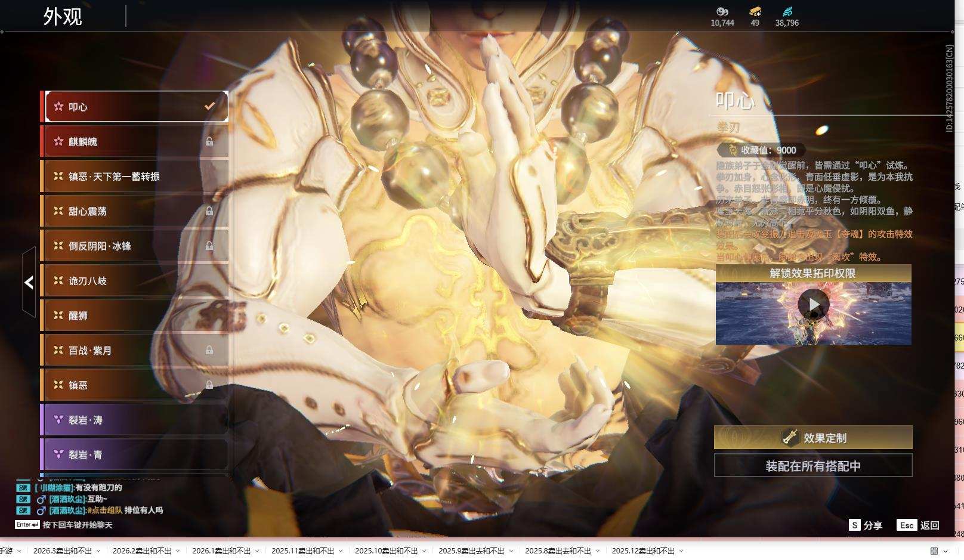Click the lock icon on 百战·紫月
964x560 pixels.
(x=209, y=350)
